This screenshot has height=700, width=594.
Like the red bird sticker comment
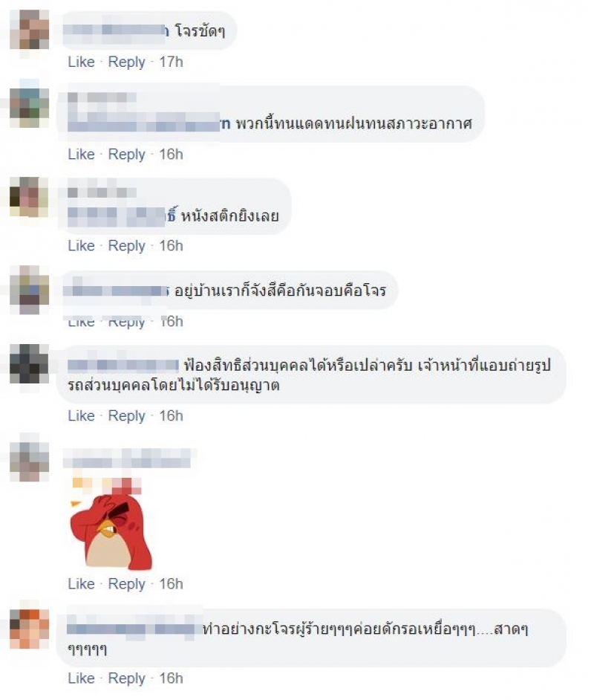tap(81, 583)
